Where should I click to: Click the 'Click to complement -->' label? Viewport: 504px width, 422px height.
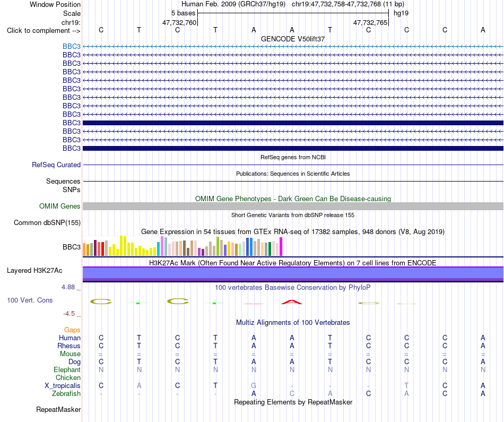pos(44,31)
